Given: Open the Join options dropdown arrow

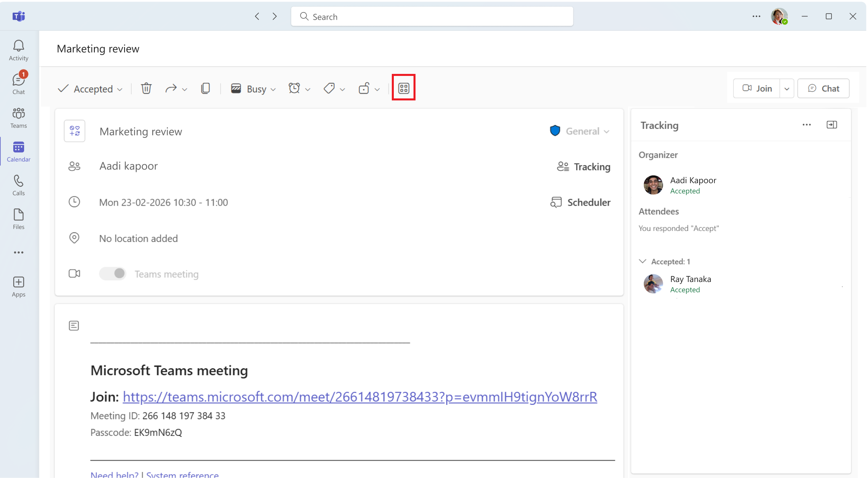Looking at the screenshot, I should [x=787, y=89].
